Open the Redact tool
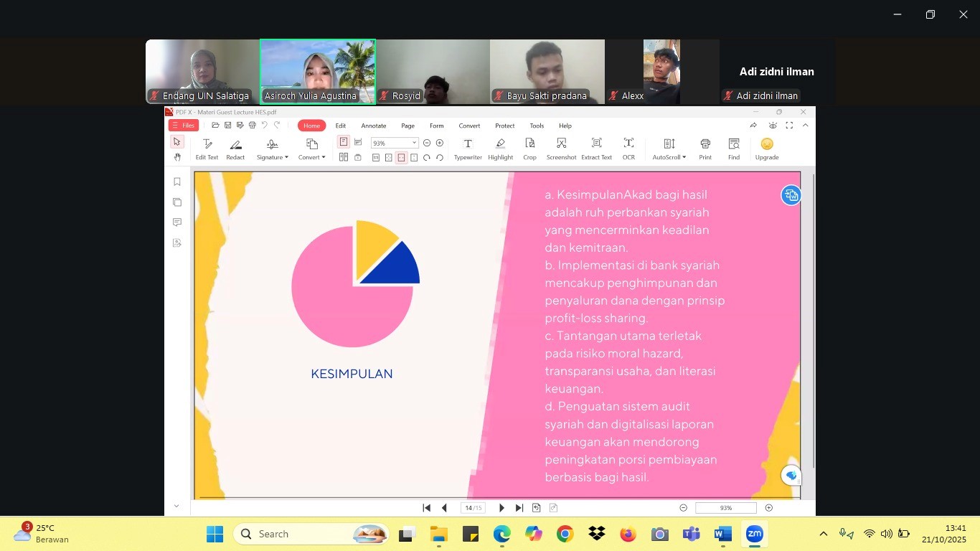 [x=235, y=148]
